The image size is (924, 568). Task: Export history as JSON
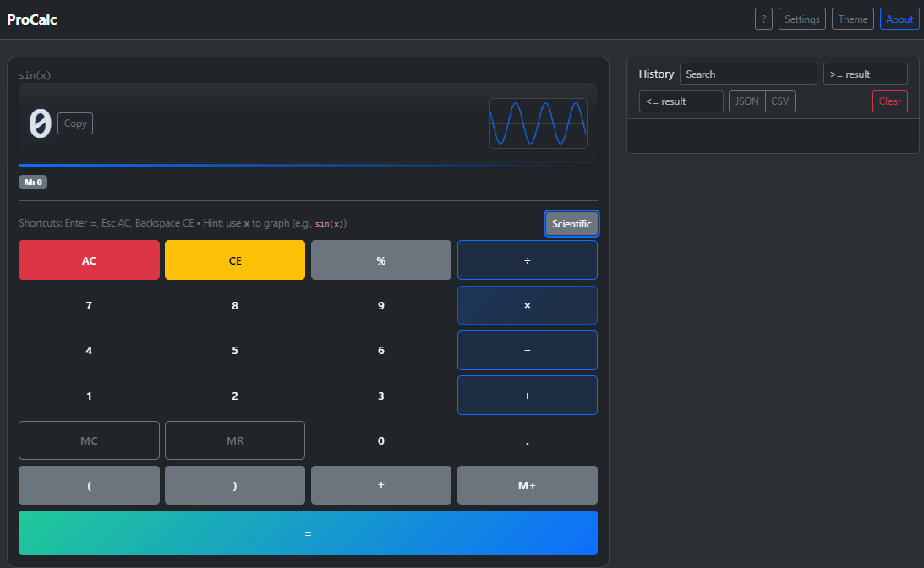pos(746,101)
